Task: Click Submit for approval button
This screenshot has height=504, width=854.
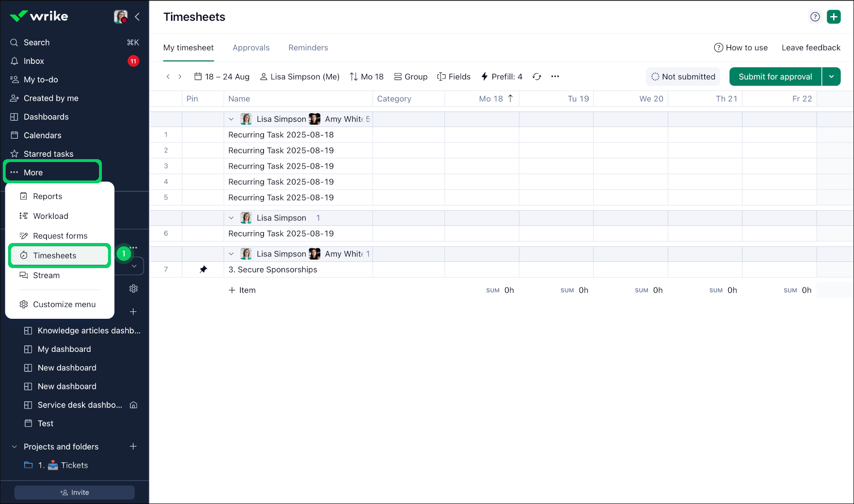Action: pyautogui.click(x=775, y=77)
